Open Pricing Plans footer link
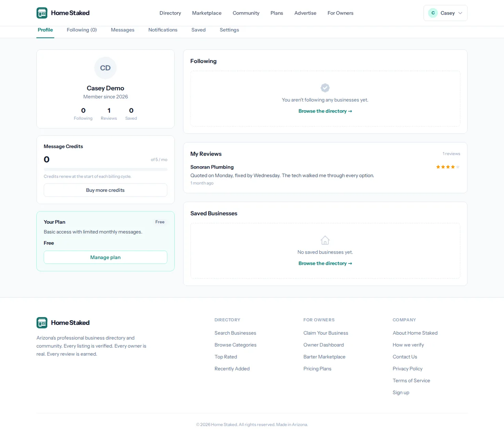 point(317,369)
